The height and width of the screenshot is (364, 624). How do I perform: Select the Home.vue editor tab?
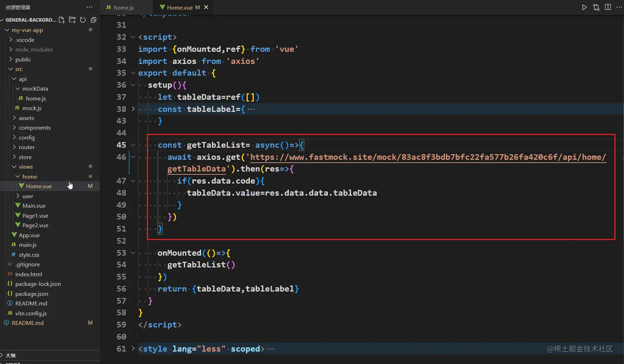tap(180, 7)
